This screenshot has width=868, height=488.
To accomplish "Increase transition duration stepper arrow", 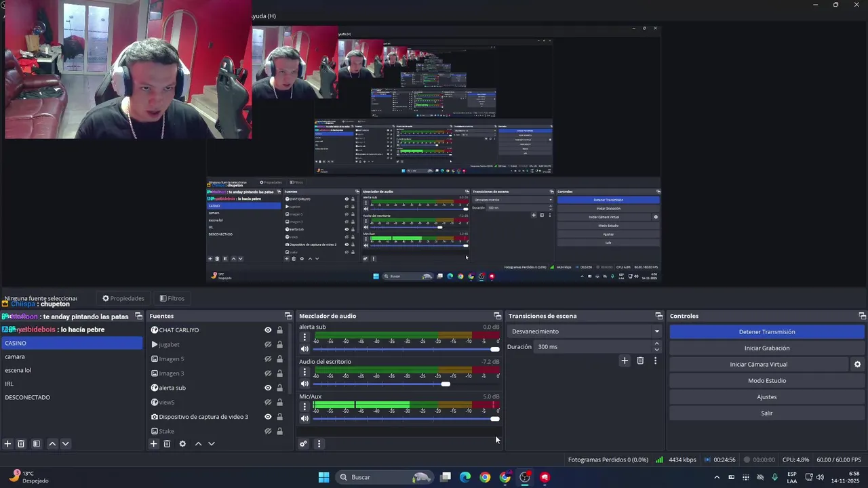I will pos(656,344).
